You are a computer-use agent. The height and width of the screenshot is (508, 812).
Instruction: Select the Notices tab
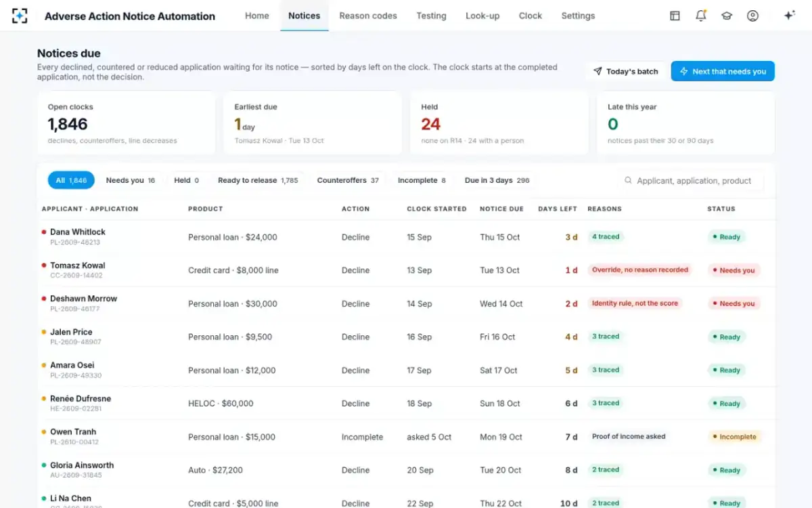click(304, 16)
